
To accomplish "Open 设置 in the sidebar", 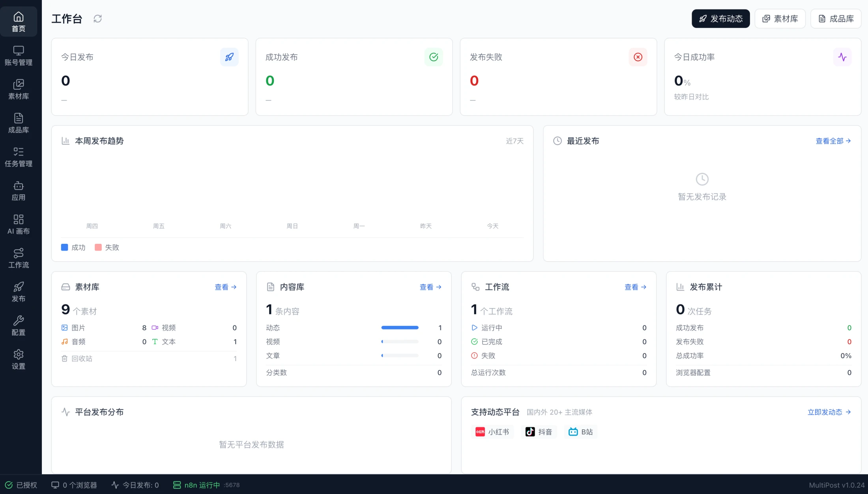I will pyautogui.click(x=19, y=359).
